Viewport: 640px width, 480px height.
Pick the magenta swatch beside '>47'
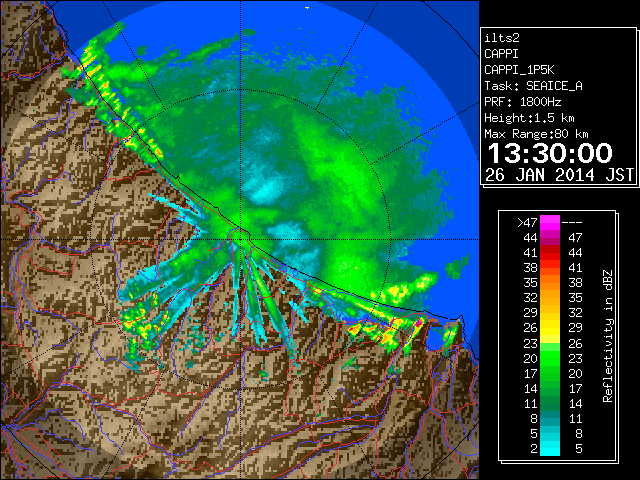(x=550, y=222)
